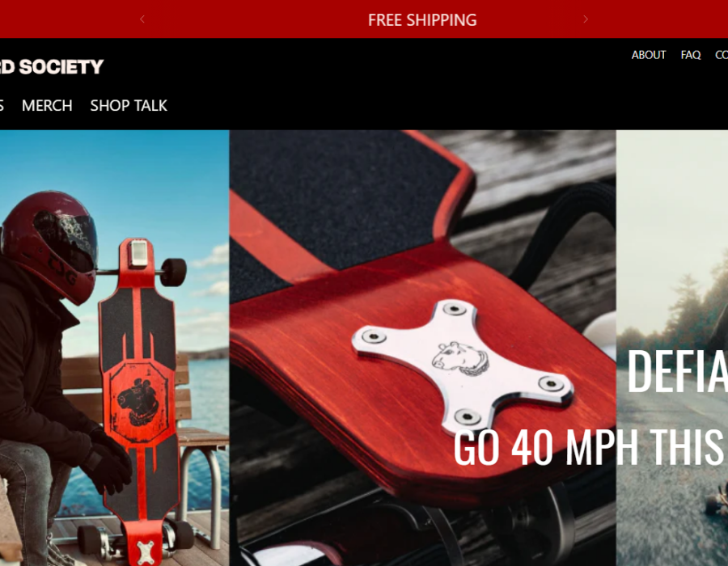Click the GO 40 MPH THIS headline
This screenshot has height=566, width=728.
(588, 447)
